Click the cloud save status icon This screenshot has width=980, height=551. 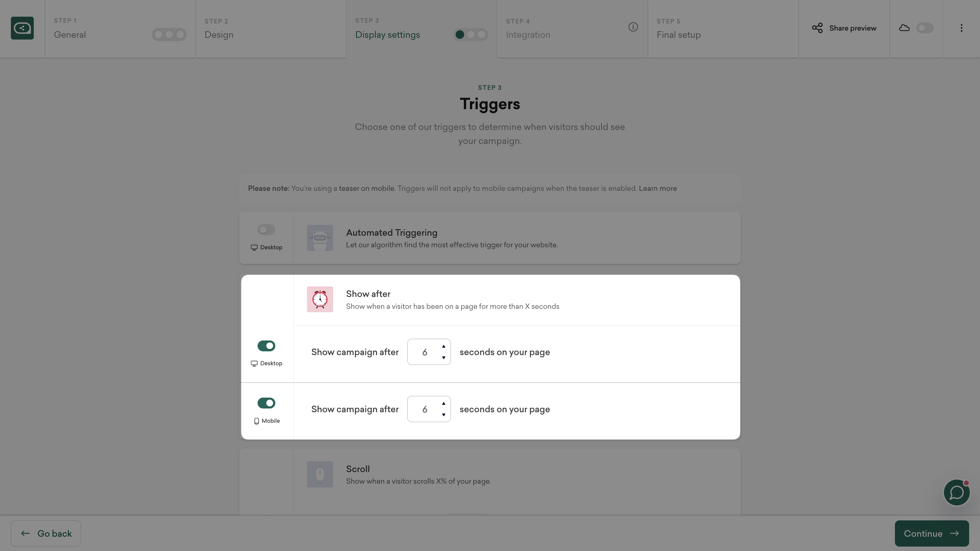[x=904, y=28]
